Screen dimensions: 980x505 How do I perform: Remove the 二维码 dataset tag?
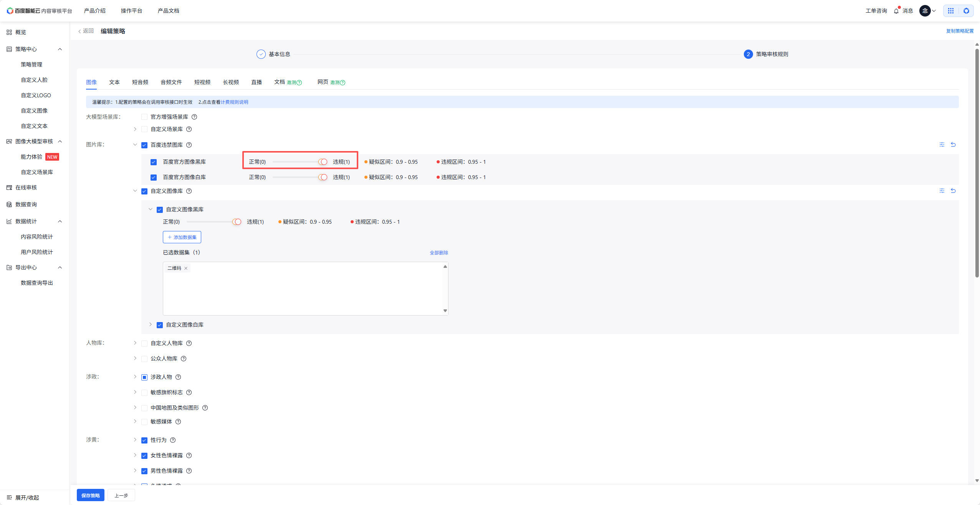coord(186,268)
